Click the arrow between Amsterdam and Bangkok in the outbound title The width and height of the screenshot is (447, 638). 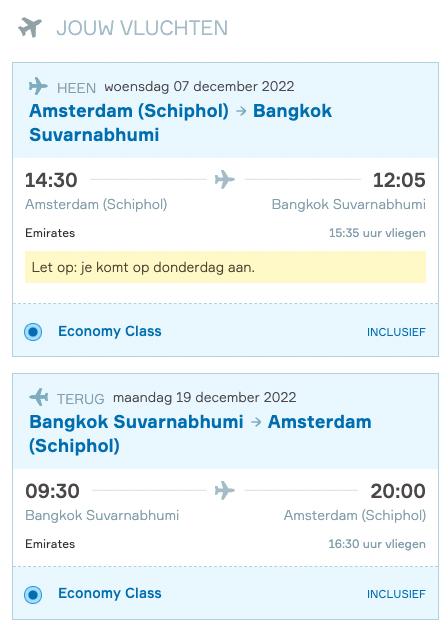[241, 111]
